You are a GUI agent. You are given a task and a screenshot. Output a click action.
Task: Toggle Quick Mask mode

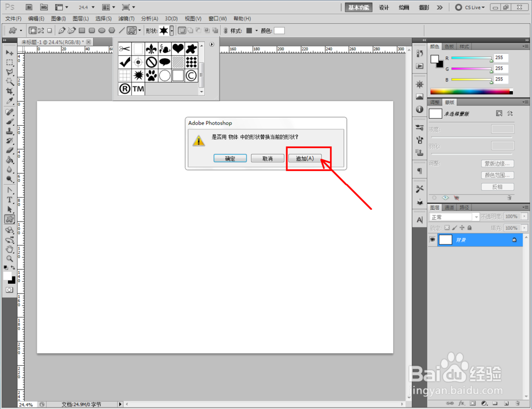[x=9, y=290]
